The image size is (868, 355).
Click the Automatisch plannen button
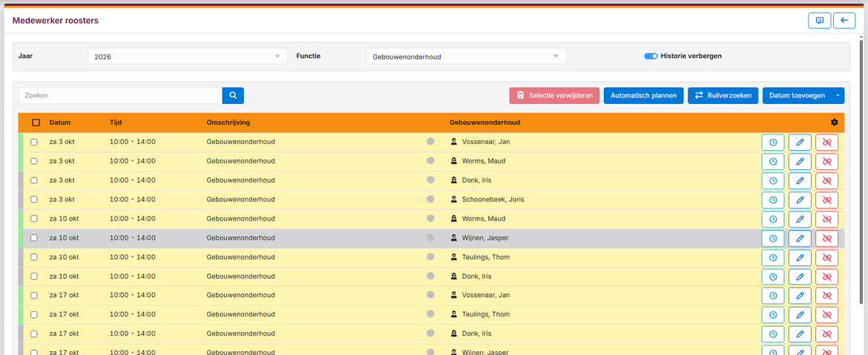pos(643,95)
